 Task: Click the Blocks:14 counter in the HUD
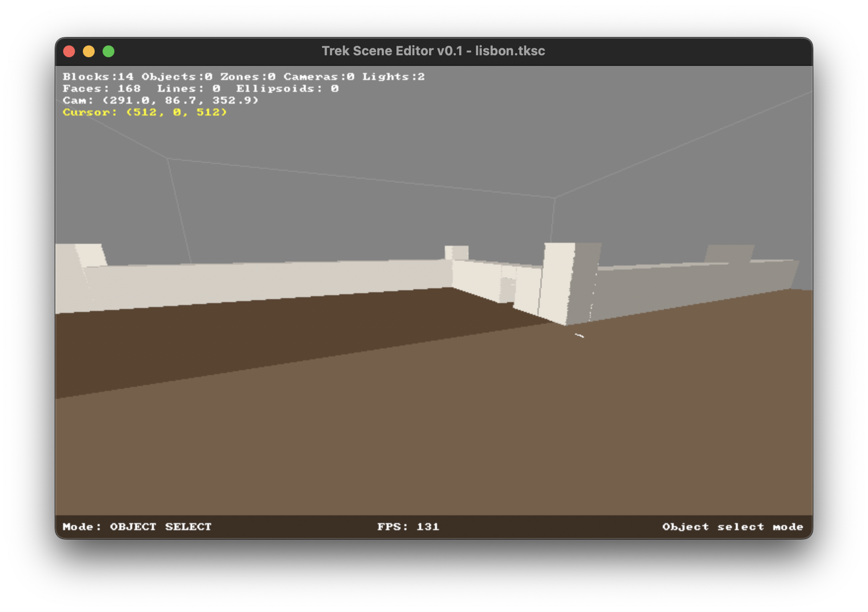coord(97,76)
